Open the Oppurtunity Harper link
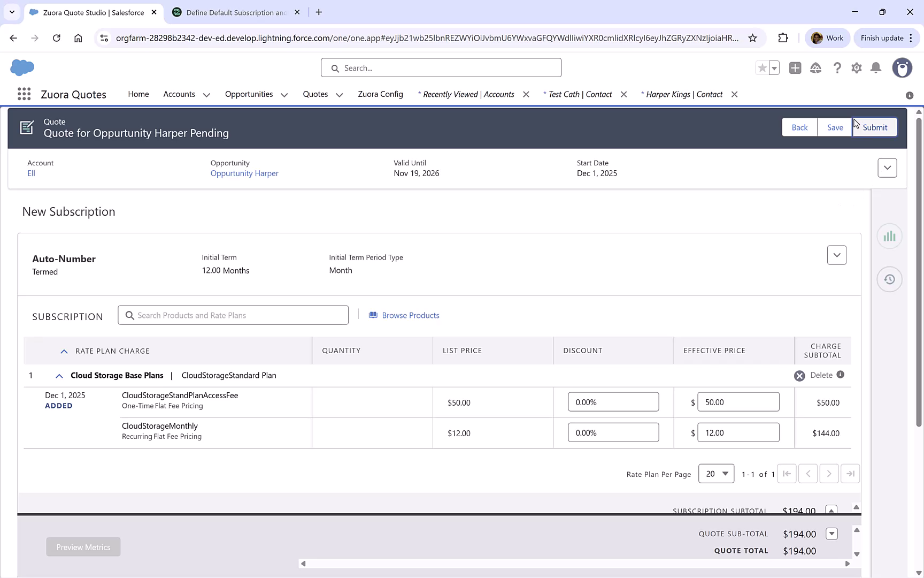Viewport: 924px width, 578px height. (x=244, y=173)
